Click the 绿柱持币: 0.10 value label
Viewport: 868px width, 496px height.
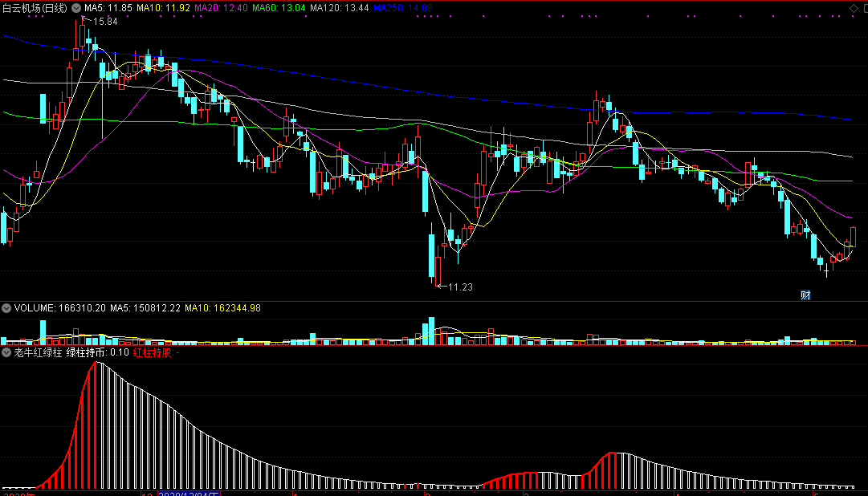click(97, 352)
